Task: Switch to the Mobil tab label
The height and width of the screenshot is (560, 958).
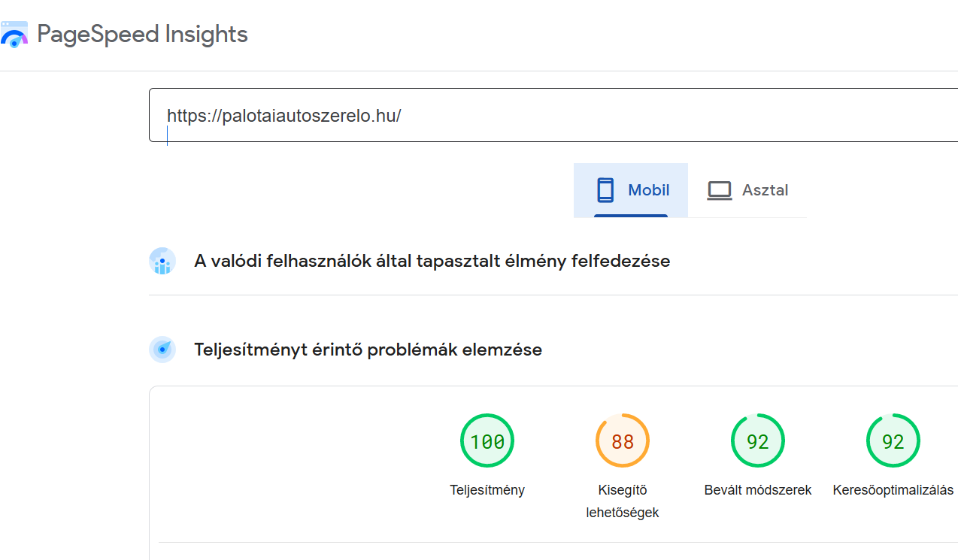Action: pos(648,190)
